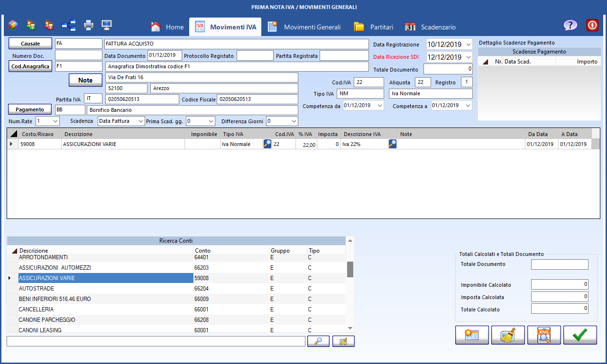This screenshot has width=607, height=364.
Task: Click the blue tree diagram icon
Action: click(x=69, y=25)
